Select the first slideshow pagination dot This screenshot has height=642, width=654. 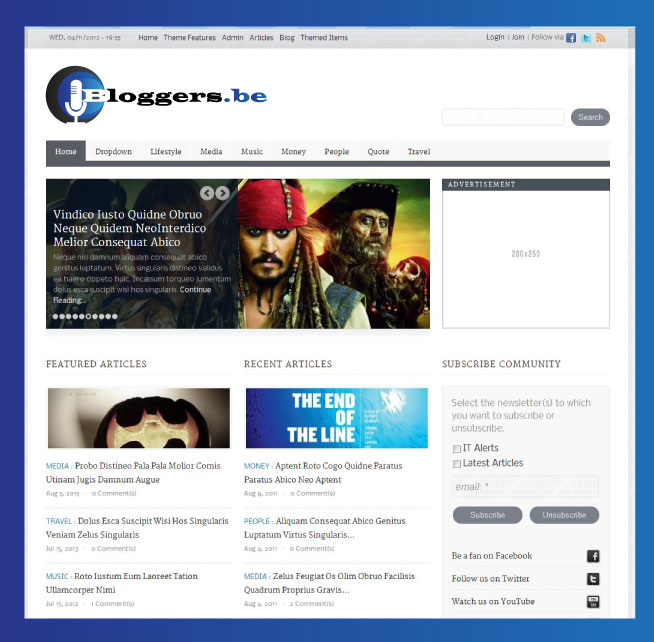55,317
